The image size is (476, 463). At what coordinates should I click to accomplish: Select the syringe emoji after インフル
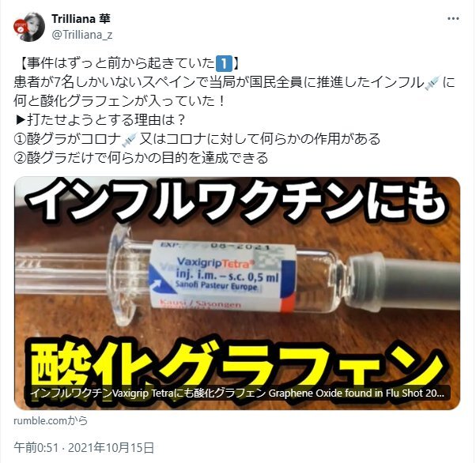click(433, 82)
